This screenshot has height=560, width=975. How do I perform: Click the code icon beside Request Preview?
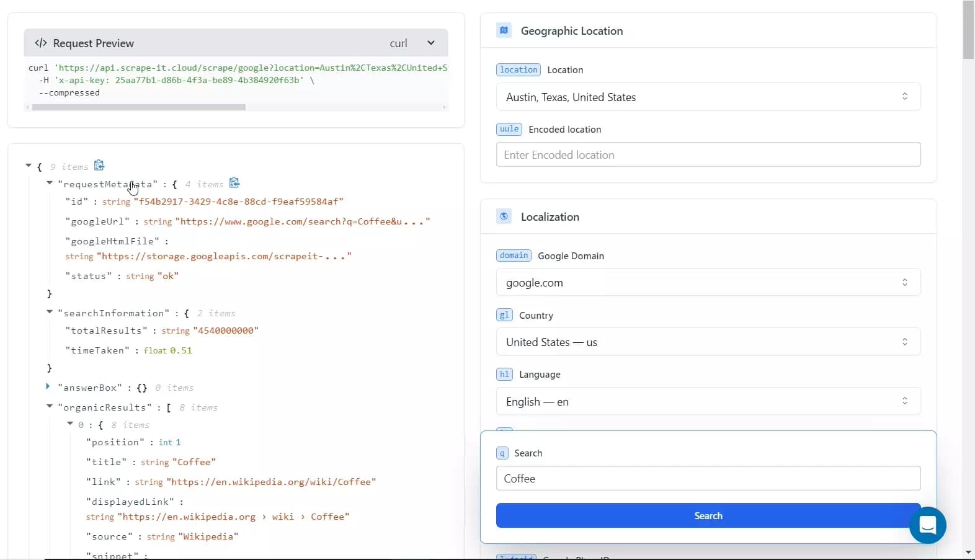pos(41,43)
